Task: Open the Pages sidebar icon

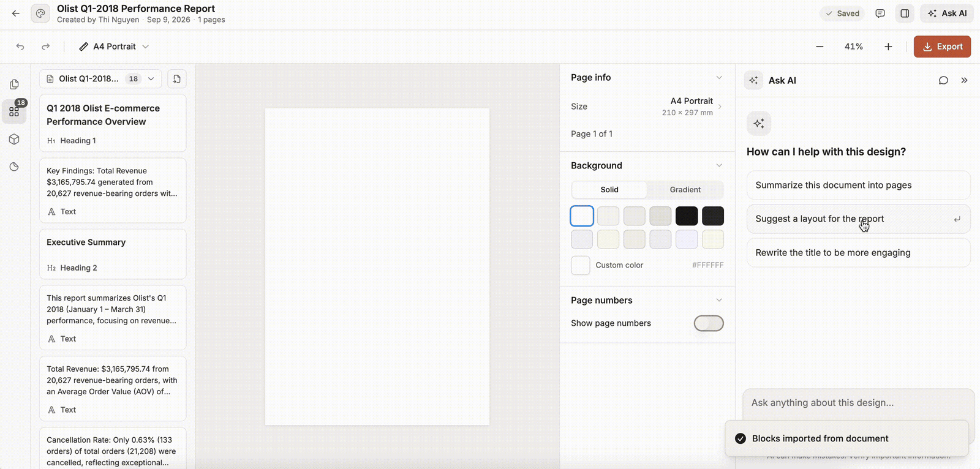Action: 14,84
